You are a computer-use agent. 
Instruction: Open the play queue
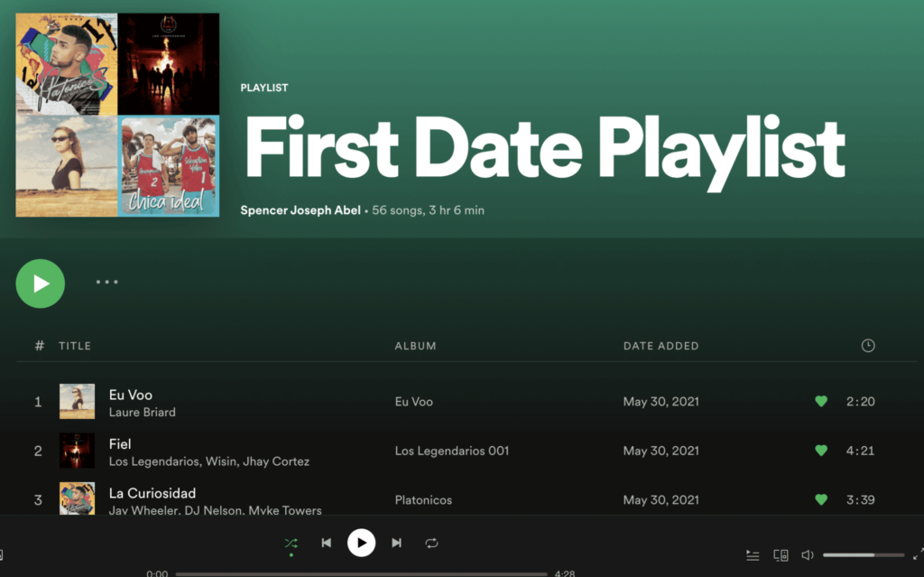coord(753,555)
